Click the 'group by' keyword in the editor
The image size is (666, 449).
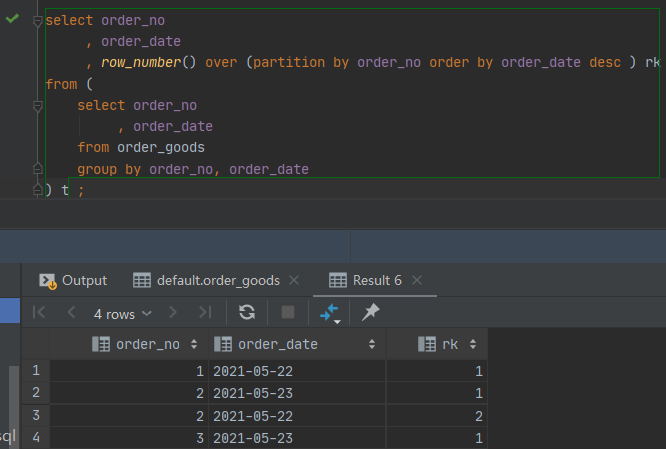point(109,169)
